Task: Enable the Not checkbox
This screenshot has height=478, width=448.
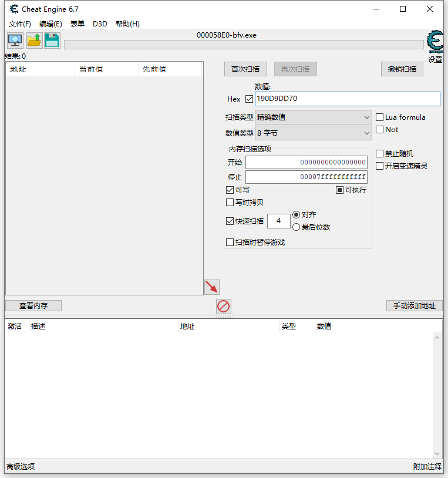Action: pyautogui.click(x=379, y=130)
